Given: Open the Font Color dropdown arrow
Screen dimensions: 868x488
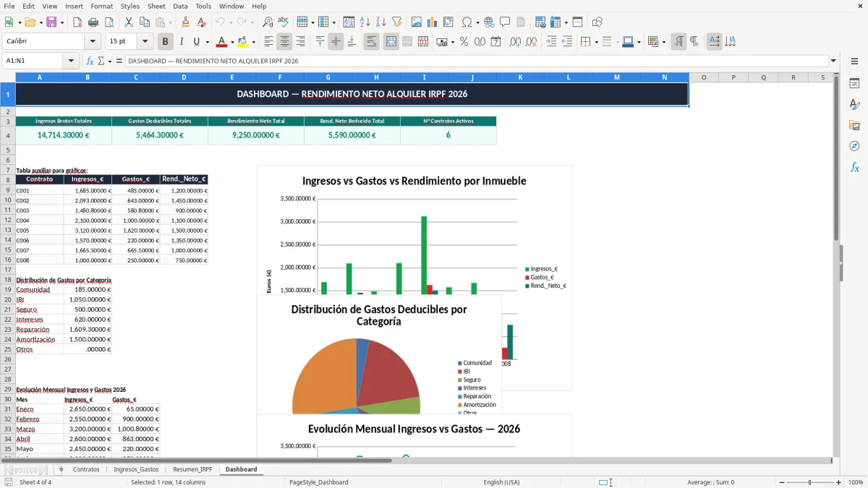Looking at the screenshot, I should tap(231, 42).
